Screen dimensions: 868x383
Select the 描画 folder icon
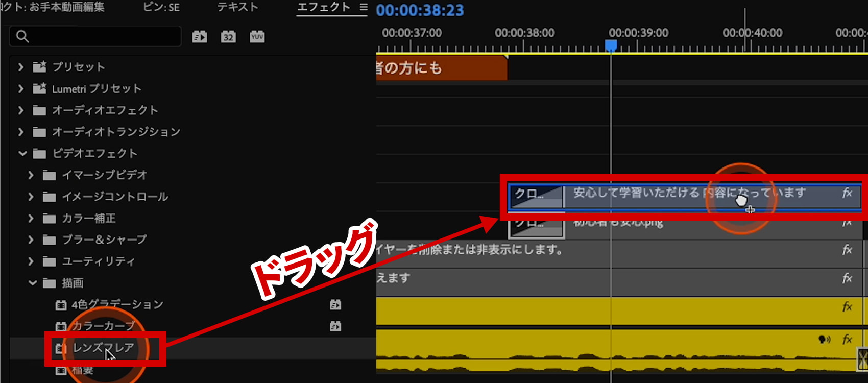tap(50, 283)
